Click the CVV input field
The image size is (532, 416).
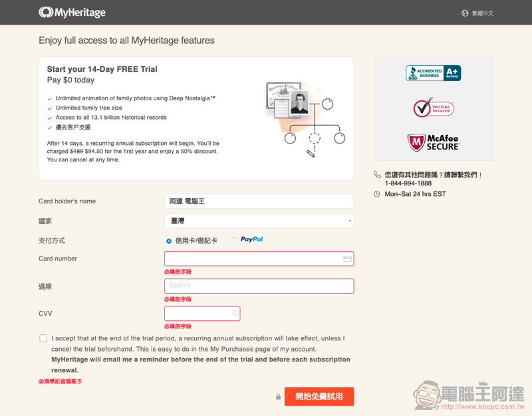[x=202, y=313]
